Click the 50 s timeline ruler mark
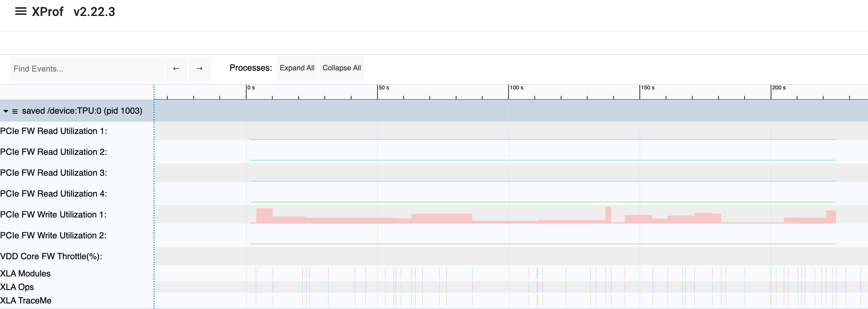The height and width of the screenshot is (309, 868). [383, 88]
